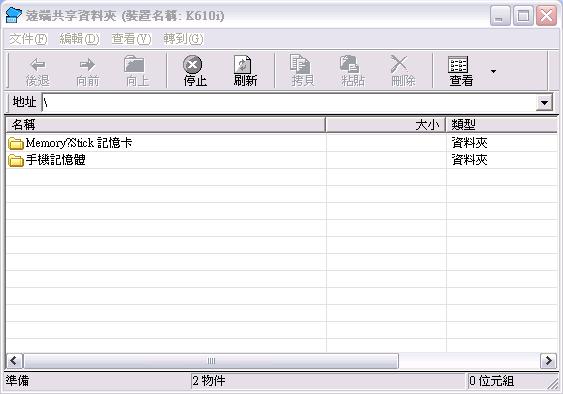Go up with the 向上 folder icon
563x394 pixels.
point(134,64)
